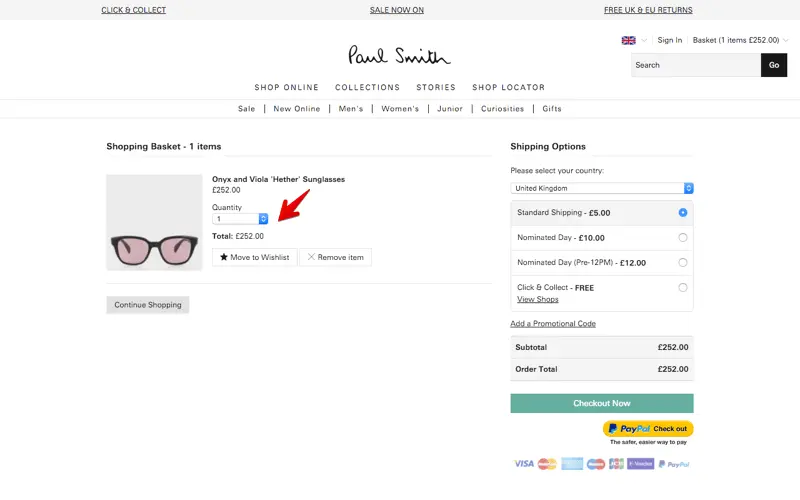Pay with the PayPal Check out button

(648, 429)
